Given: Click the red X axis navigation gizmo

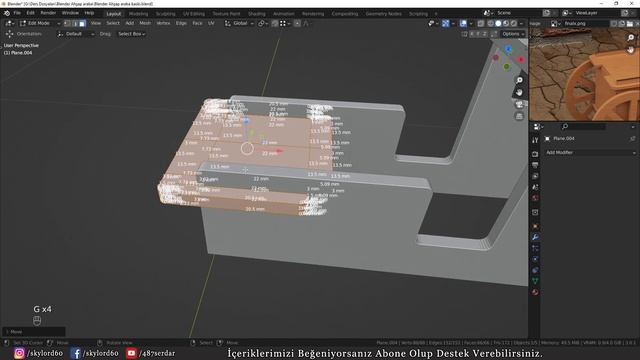Looking at the screenshot, I should click(521, 60).
